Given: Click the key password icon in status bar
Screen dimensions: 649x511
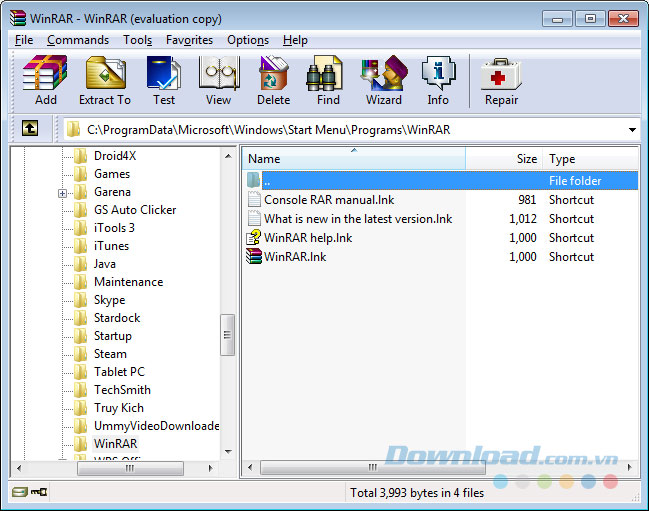Looking at the screenshot, I should [39, 492].
